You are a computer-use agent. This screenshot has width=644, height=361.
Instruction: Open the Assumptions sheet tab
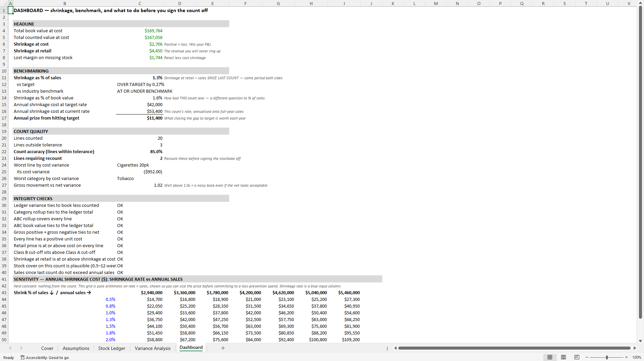click(x=76, y=348)
